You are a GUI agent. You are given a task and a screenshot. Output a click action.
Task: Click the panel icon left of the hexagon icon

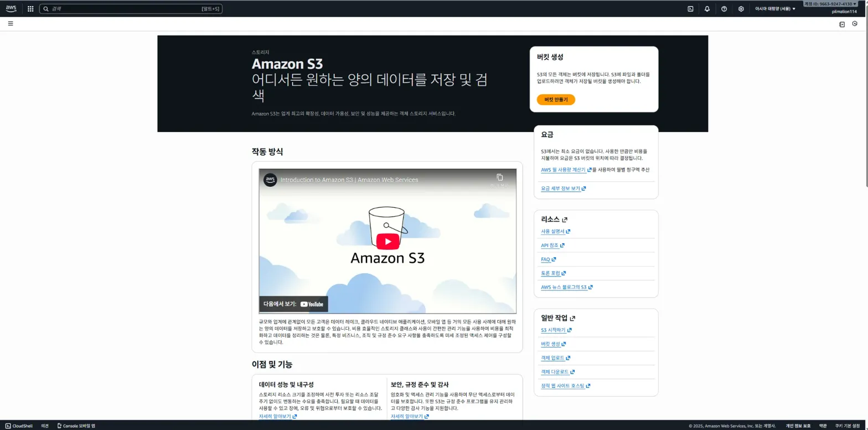[x=842, y=24]
